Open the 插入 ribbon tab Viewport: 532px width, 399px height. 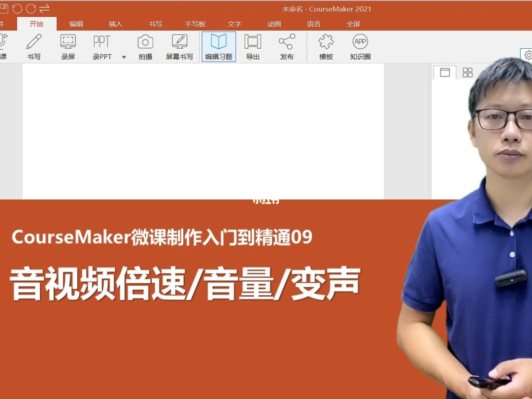116,24
